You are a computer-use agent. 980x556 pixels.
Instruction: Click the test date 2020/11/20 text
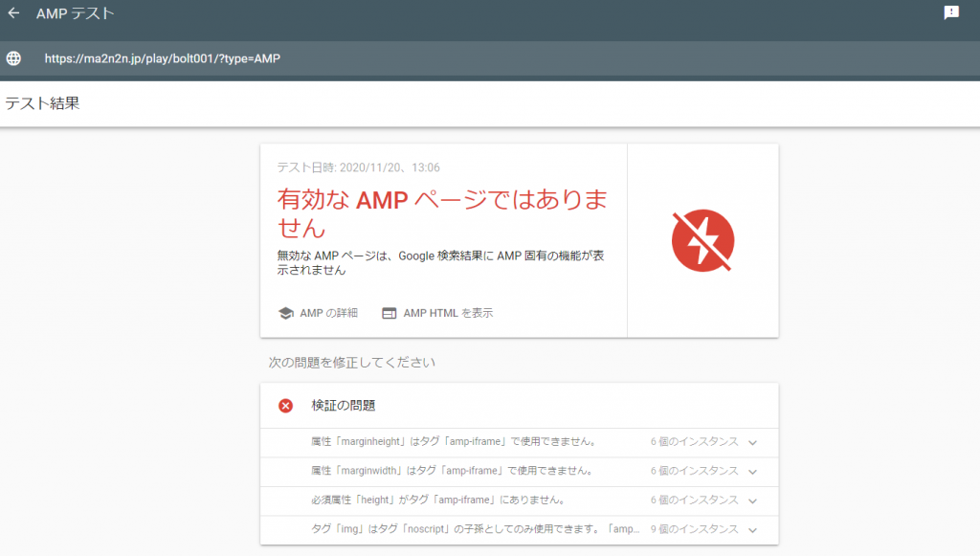[358, 167]
